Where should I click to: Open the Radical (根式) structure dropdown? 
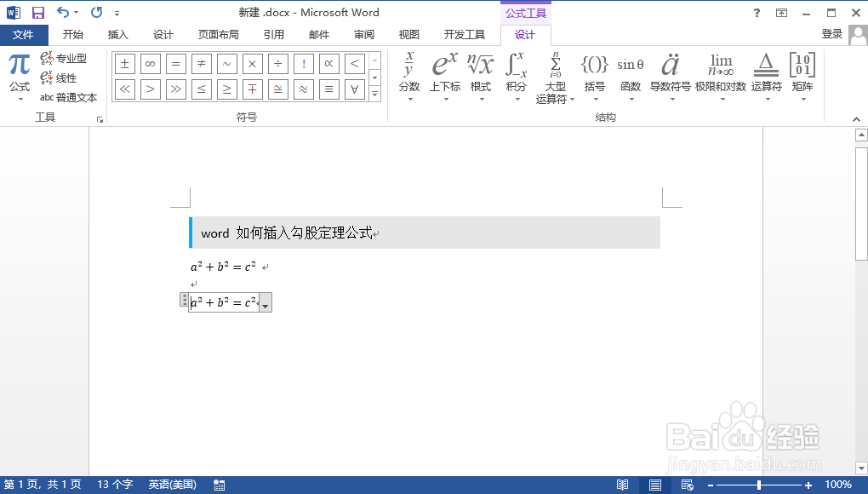(x=481, y=77)
